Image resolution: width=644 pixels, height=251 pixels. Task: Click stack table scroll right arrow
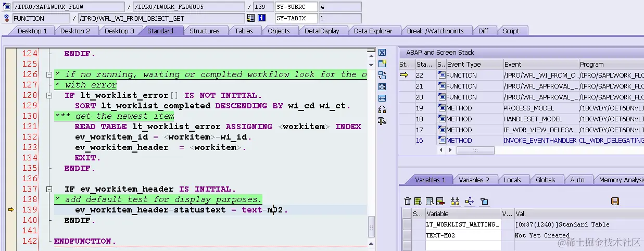pyautogui.click(x=450, y=150)
